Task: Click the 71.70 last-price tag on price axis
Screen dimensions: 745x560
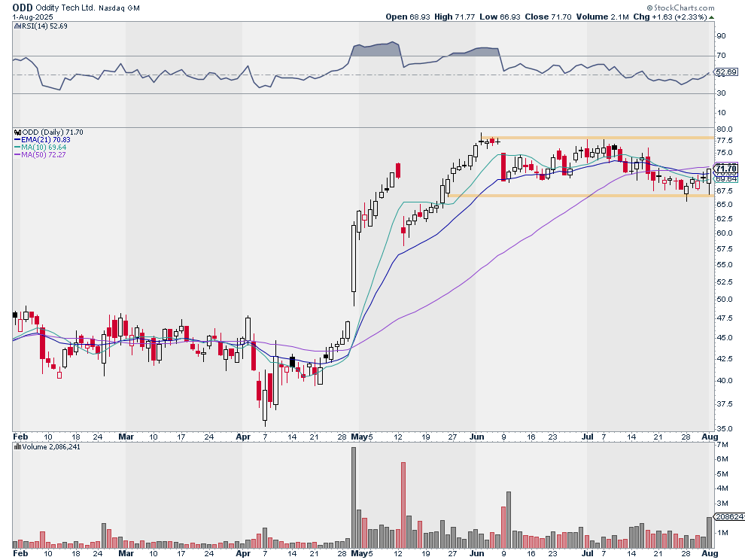Action: 726,169
